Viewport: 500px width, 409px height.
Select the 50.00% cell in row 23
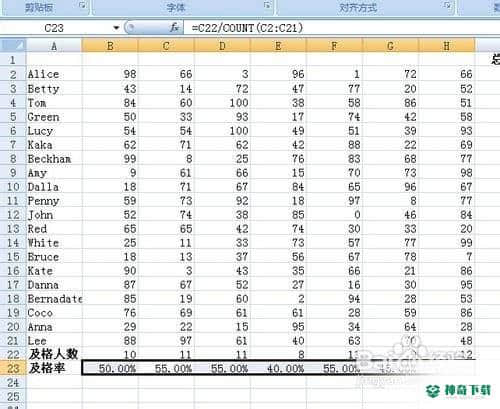coord(110,368)
